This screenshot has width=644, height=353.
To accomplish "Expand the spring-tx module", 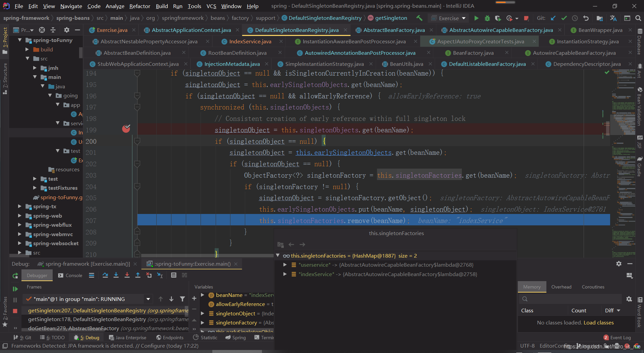I will tap(20, 206).
